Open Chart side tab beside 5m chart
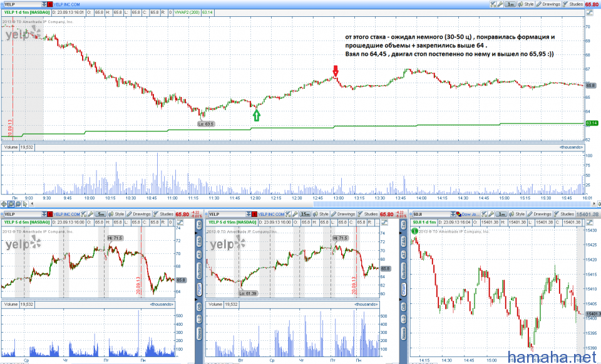 coord(199,290)
